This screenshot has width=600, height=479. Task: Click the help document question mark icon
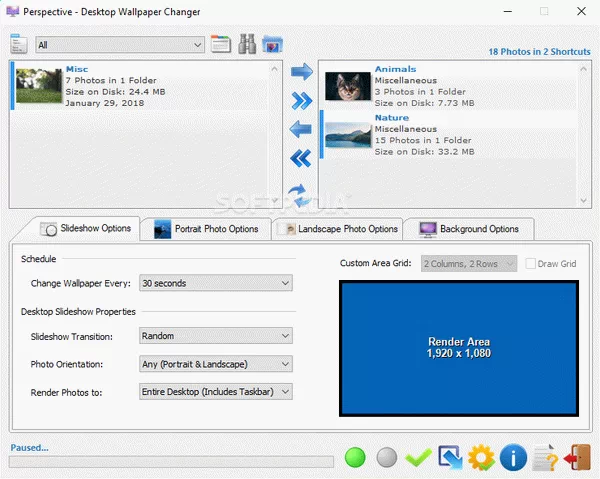[x=545, y=458]
